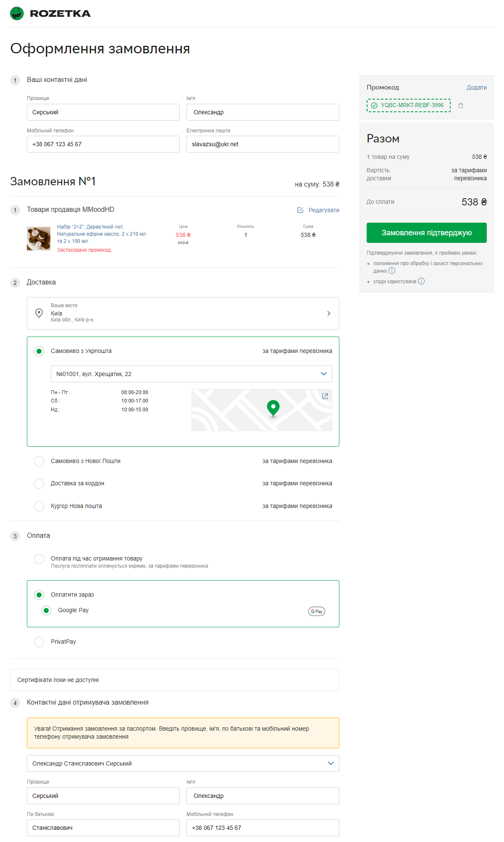The height and width of the screenshot is (842, 504).
Task: Click the passport pickup warning notice
Action: tap(183, 733)
